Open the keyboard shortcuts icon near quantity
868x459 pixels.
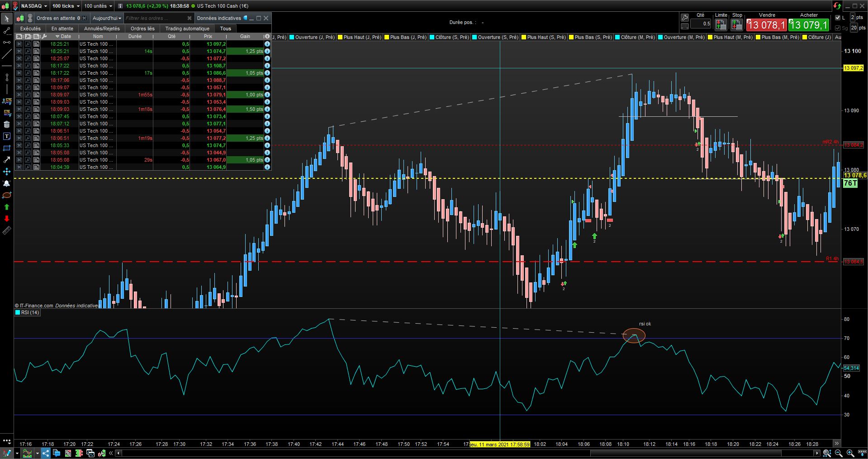(685, 26)
